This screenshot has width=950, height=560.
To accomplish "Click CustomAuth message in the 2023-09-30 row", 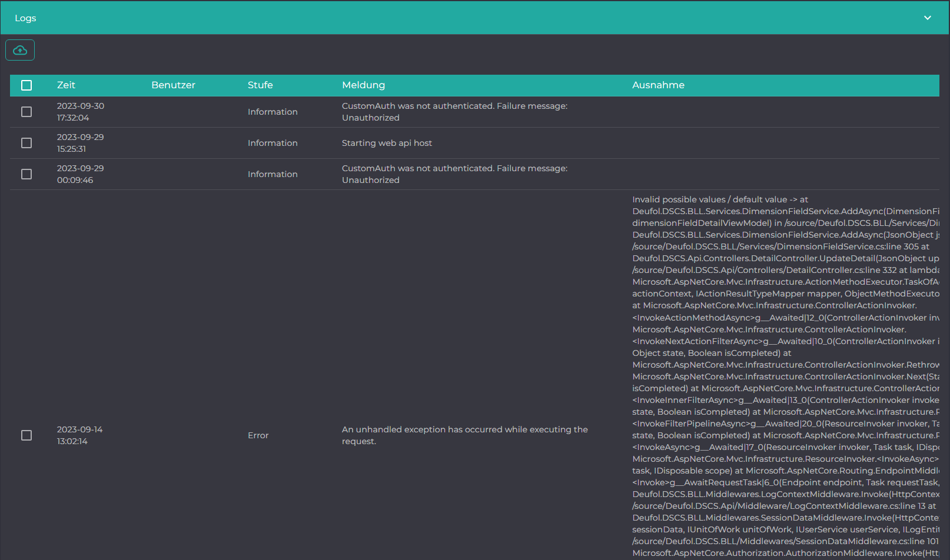I will click(x=454, y=112).
